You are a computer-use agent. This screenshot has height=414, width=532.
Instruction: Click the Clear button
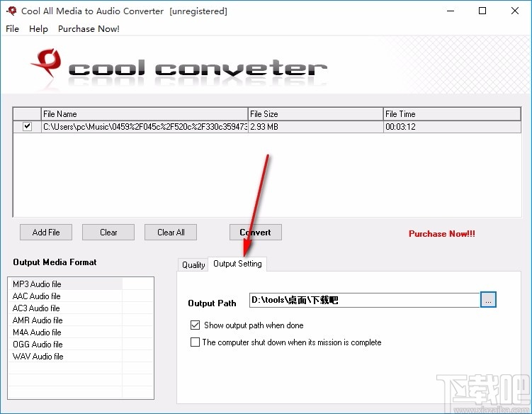click(108, 233)
